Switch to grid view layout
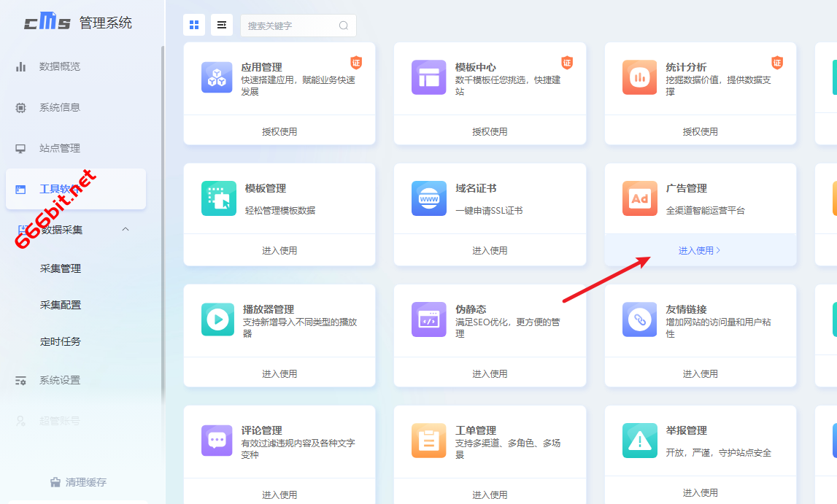Viewport: 837px width, 504px height. [x=194, y=25]
